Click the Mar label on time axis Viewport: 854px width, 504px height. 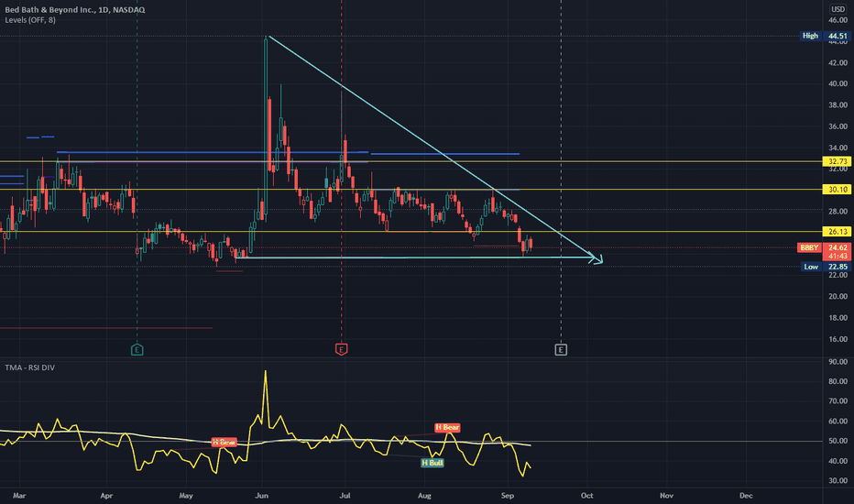pos(19,495)
